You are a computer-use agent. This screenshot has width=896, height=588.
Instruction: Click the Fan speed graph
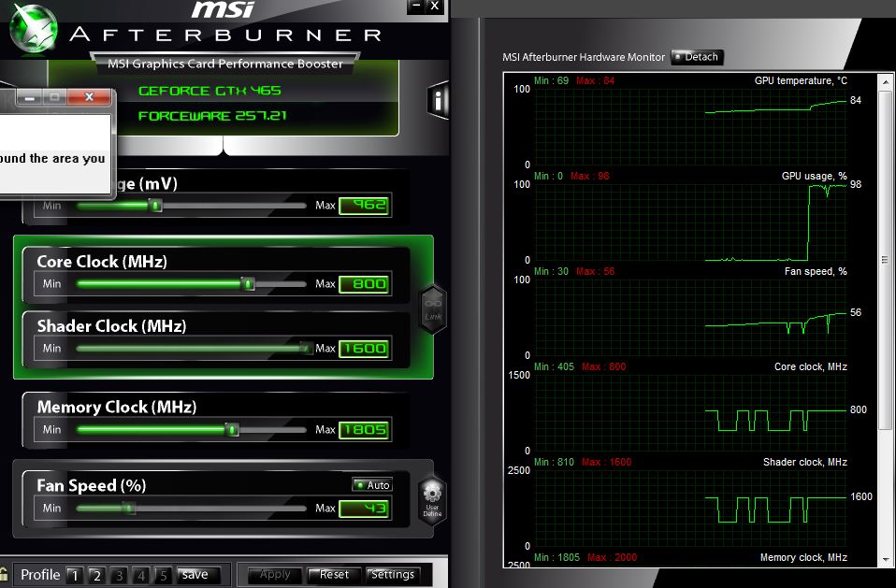689,318
